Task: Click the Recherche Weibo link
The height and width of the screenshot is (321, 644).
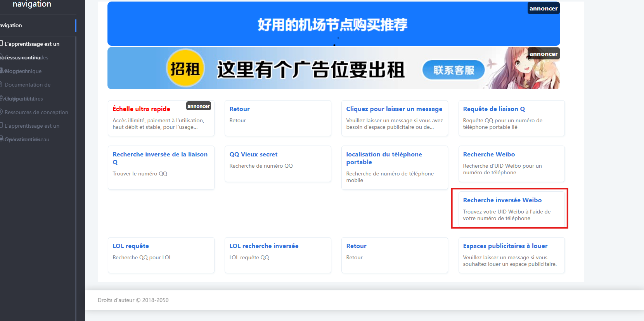Action: coord(489,154)
